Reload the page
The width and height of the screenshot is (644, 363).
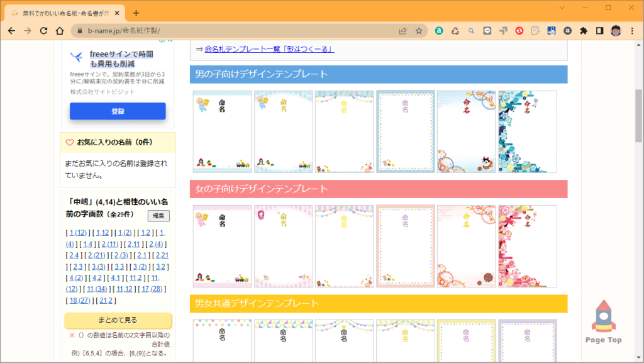[43, 31]
